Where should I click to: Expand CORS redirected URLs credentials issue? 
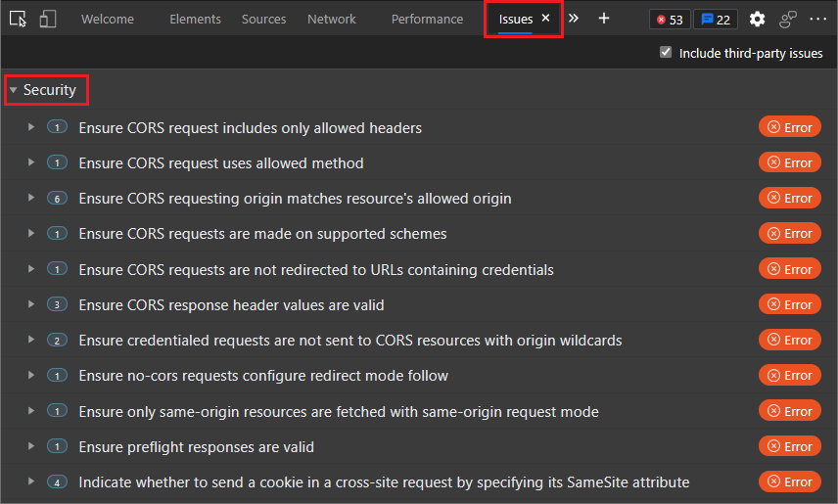[x=31, y=269]
